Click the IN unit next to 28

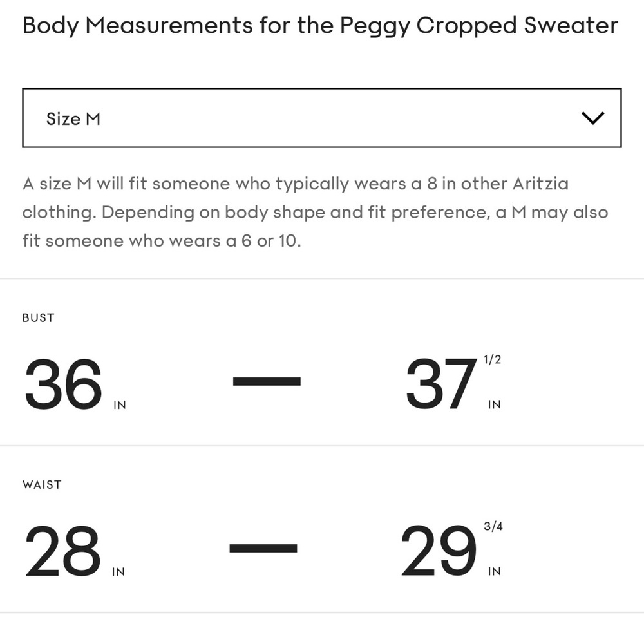click(118, 572)
